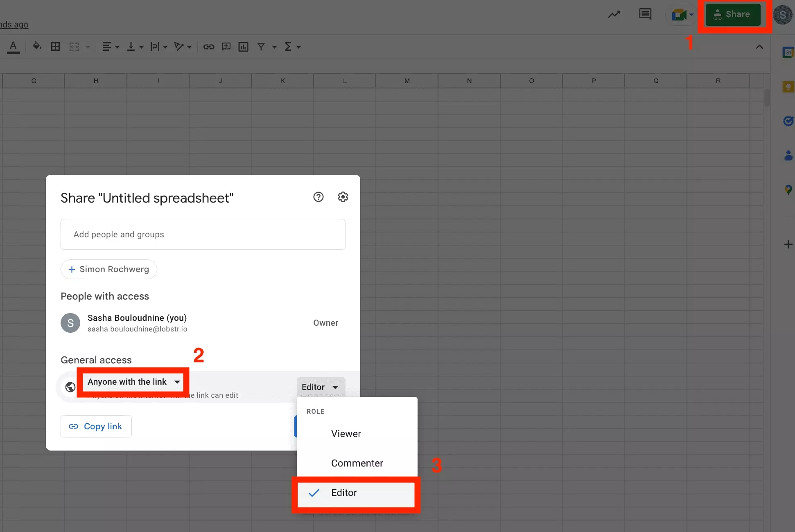Select the Viewer role
The height and width of the screenshot is (532, 795).
click(x=346, y=434)
